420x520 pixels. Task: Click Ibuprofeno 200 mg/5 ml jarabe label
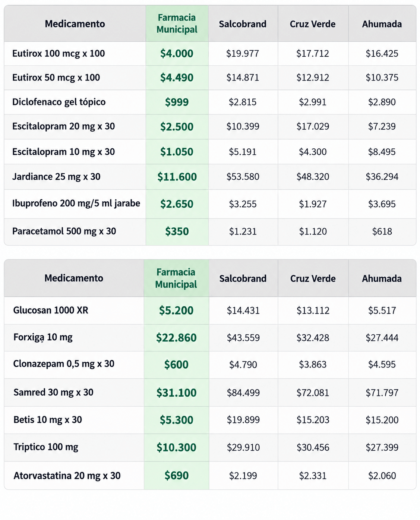pos(76,203)
